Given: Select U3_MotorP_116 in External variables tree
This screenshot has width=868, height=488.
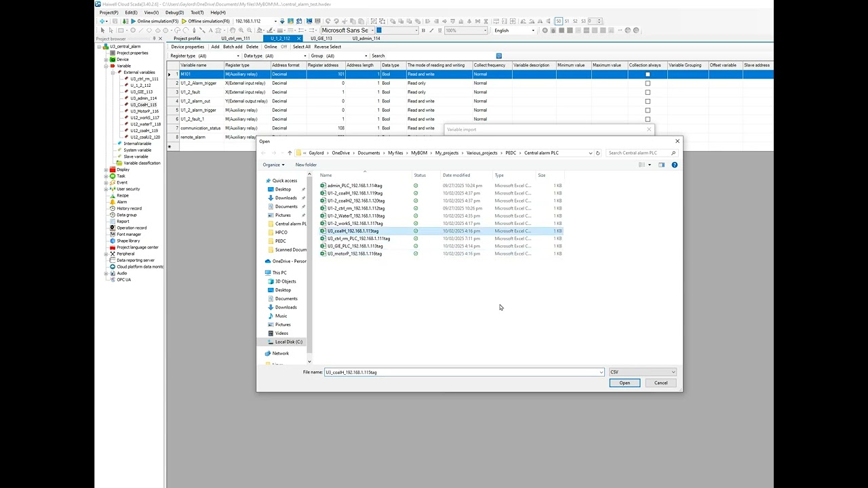Looking at the screenshot, I should pyautogui.click(x=144, y=111).
